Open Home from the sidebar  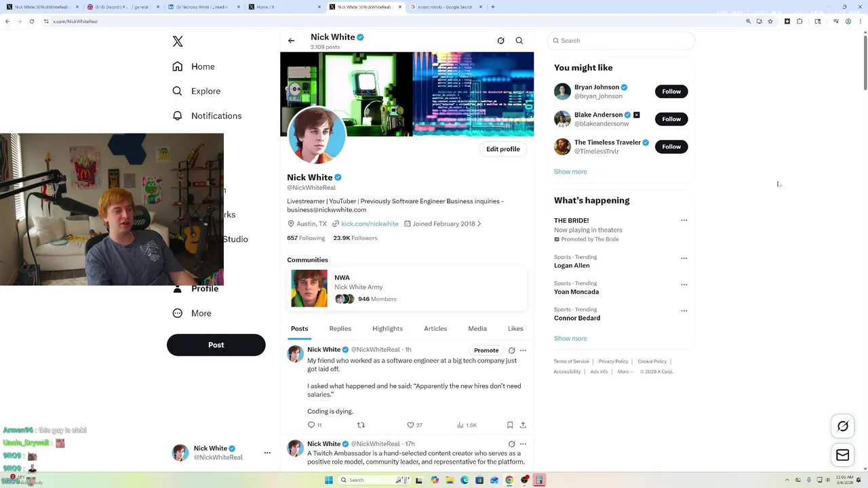tap(193, 66)
